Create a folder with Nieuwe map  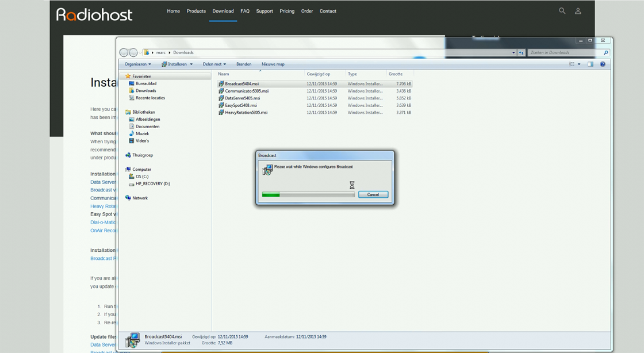point(273,64)
